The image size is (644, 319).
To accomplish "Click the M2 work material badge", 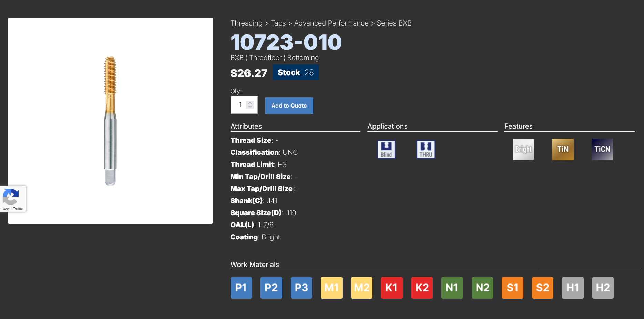I will click(x=361, y=288).
